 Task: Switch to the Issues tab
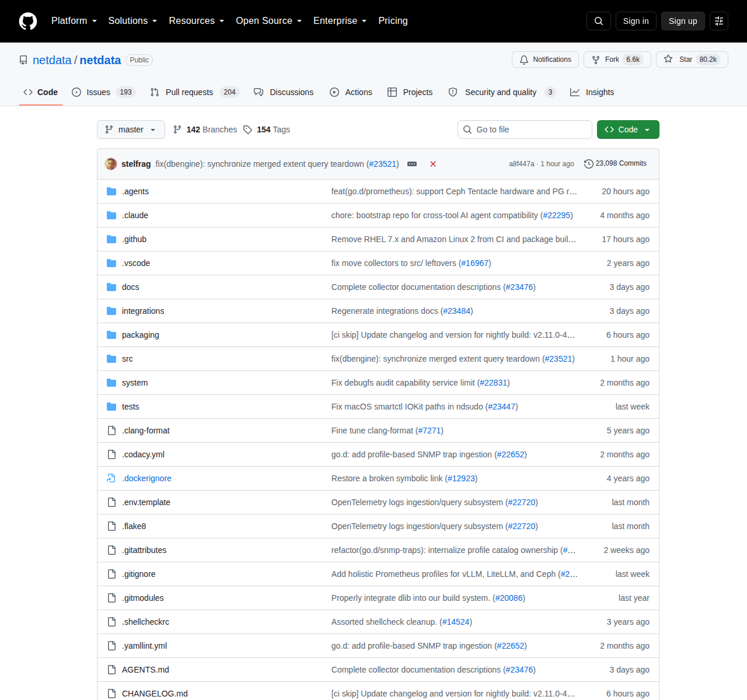103,92
